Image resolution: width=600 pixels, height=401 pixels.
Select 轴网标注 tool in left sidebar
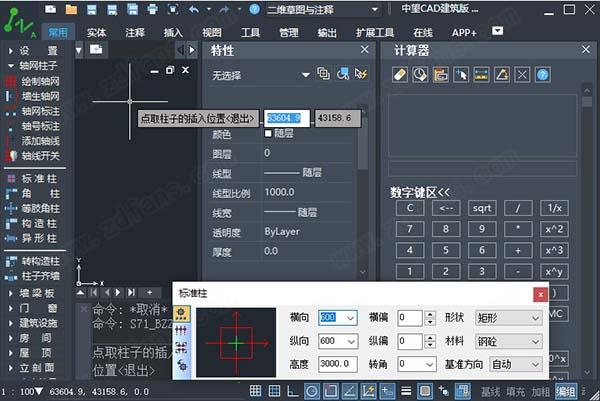coord(33,111)
